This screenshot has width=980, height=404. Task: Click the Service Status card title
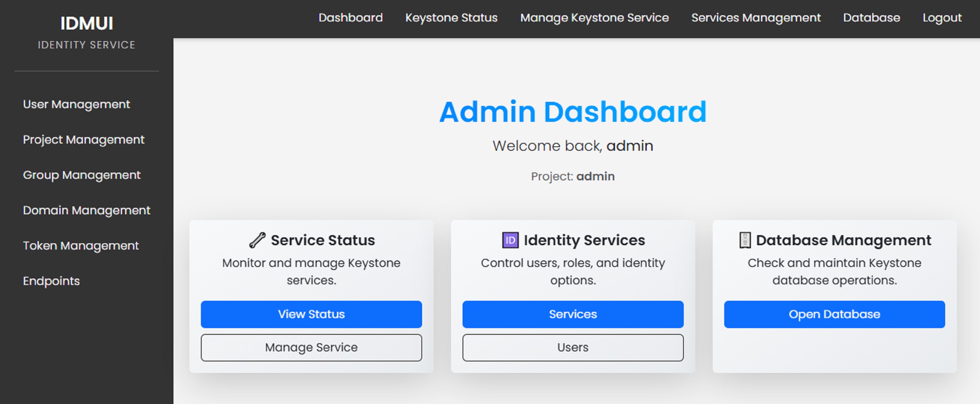pos(323,240)
